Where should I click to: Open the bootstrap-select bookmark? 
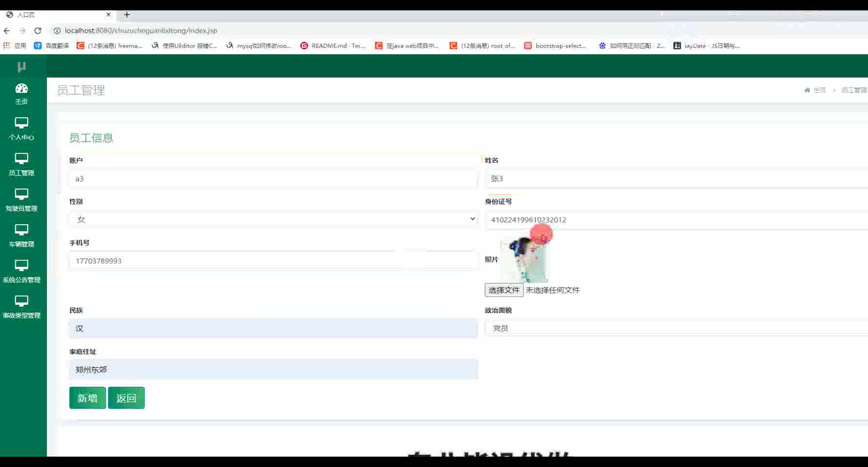tap(555, 46)
